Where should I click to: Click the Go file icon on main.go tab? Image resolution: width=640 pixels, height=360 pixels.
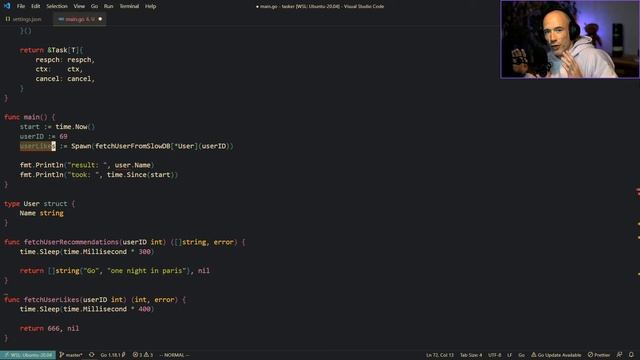(61, 19)
